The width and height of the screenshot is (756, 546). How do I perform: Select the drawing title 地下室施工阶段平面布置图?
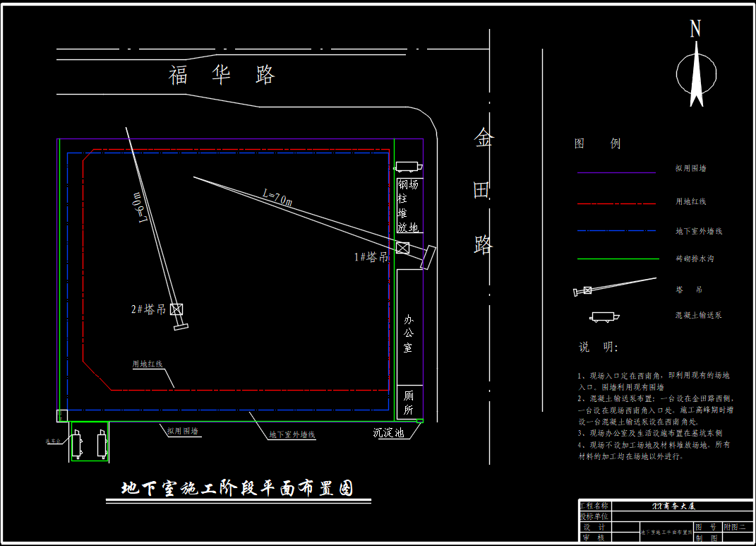point(237,488)
